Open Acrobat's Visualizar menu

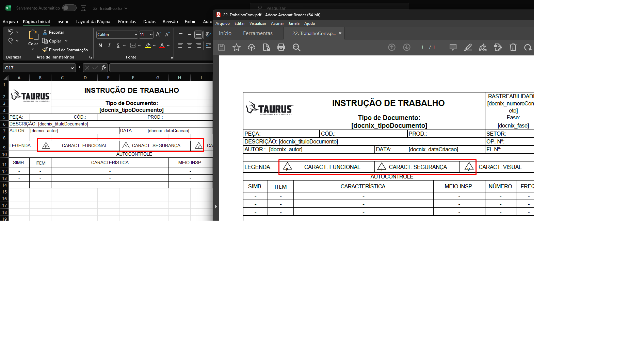[258, 23]
